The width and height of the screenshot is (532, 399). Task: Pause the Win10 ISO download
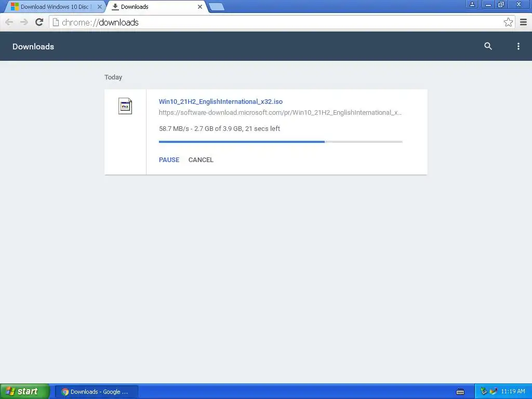tap(169, 160)
